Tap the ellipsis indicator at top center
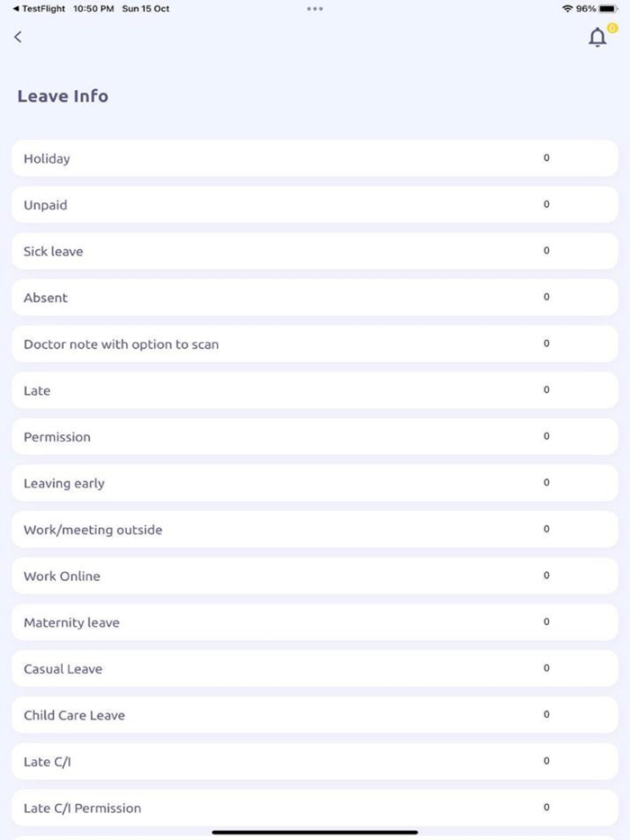The width and height of the screenshot is (630, 840). 314,8
